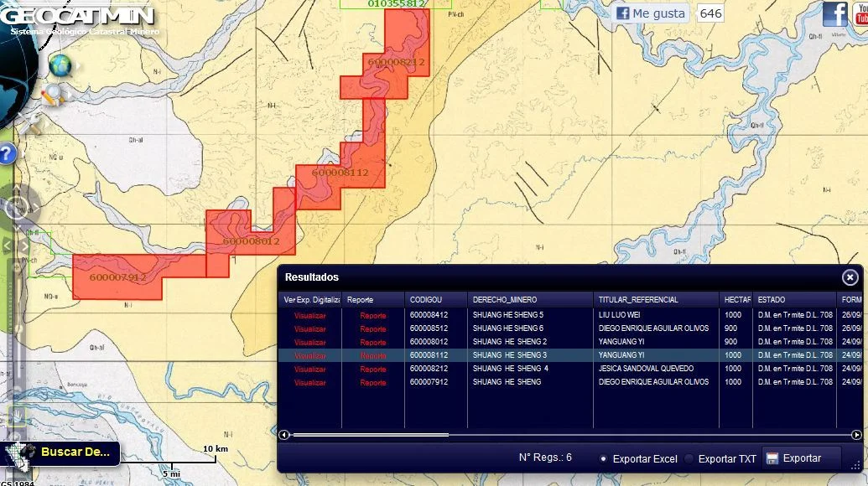
Task: Sort by the TITULAR_REFERENCIAL column header
Action: (x=638, y=299)
